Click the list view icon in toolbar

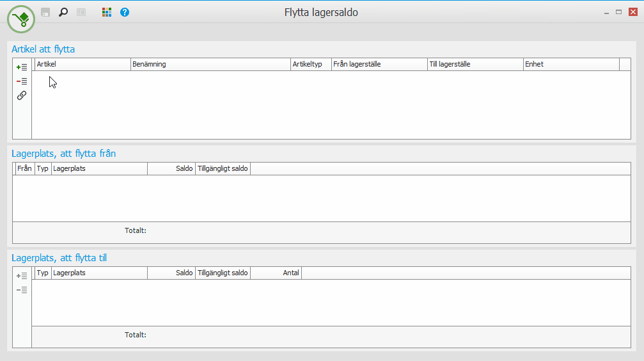coord(81,12)
